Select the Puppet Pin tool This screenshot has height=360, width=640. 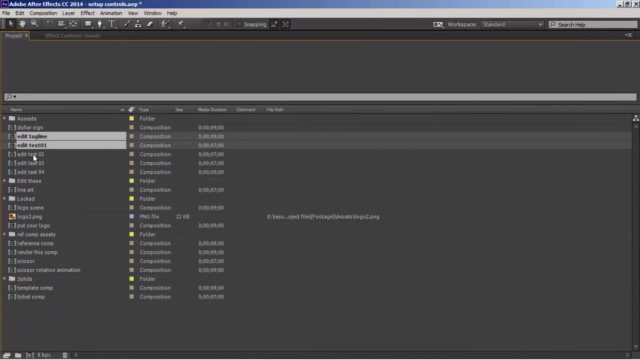point(180,24)
